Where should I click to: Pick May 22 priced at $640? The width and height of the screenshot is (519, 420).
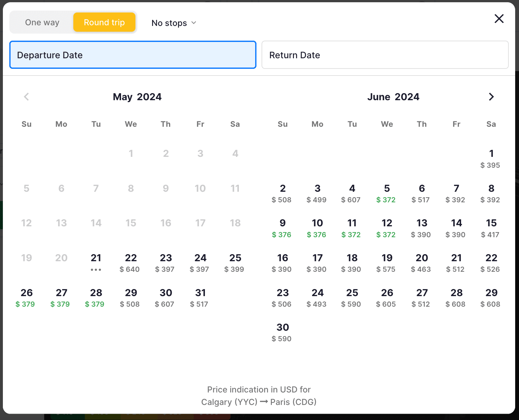(131, 262)
